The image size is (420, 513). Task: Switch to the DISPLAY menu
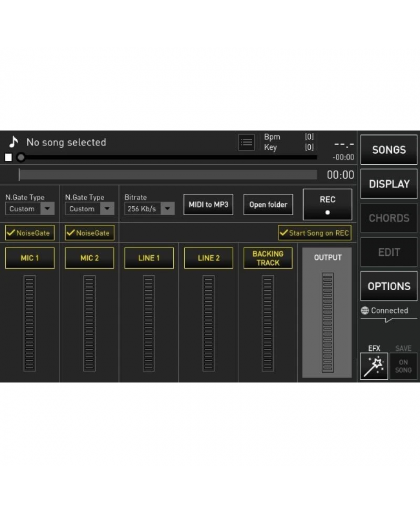pos(388,184)
